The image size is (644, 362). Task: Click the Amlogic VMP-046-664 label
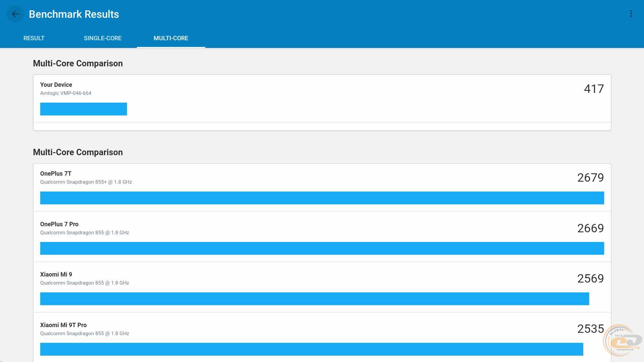click(x=66, y=93)
